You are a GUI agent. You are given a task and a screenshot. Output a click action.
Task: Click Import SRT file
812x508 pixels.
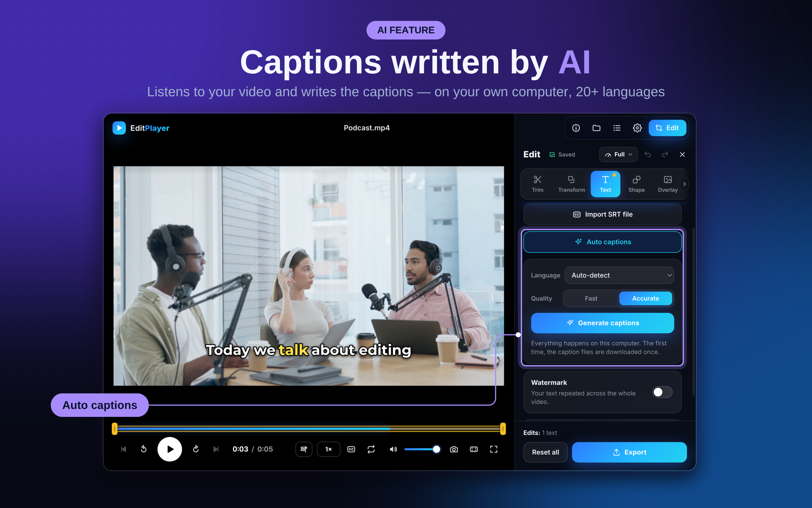602,214
